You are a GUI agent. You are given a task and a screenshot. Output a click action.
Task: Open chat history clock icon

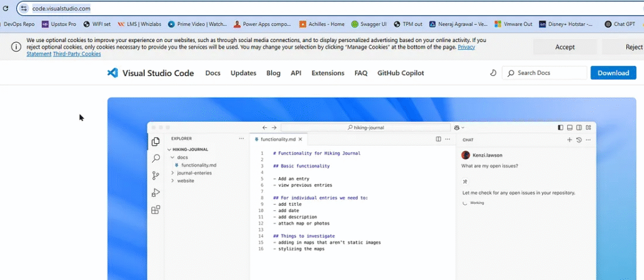pos(579,140)
